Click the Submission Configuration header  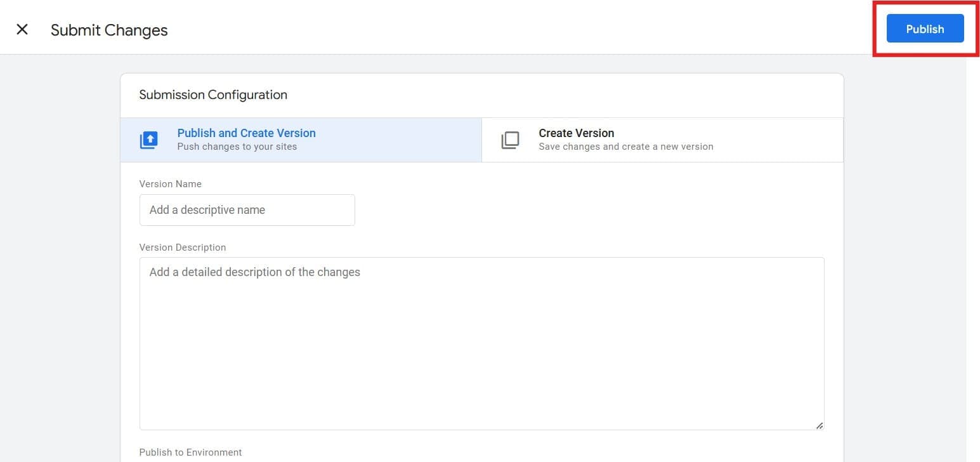pos(213,95)
